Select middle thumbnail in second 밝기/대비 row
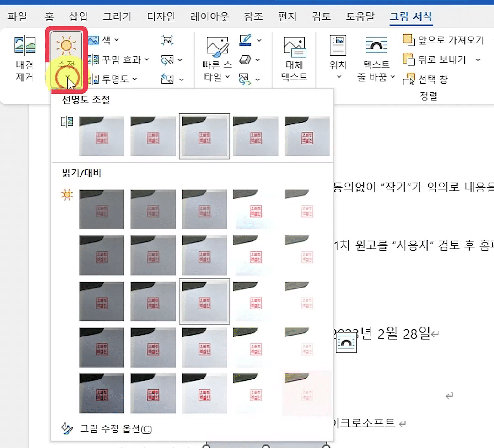The height and width of the screenshot is (448, 494). pos(204,256)
